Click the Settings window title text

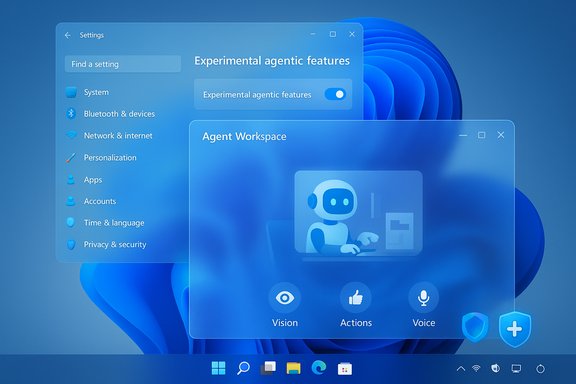point(92,35)
